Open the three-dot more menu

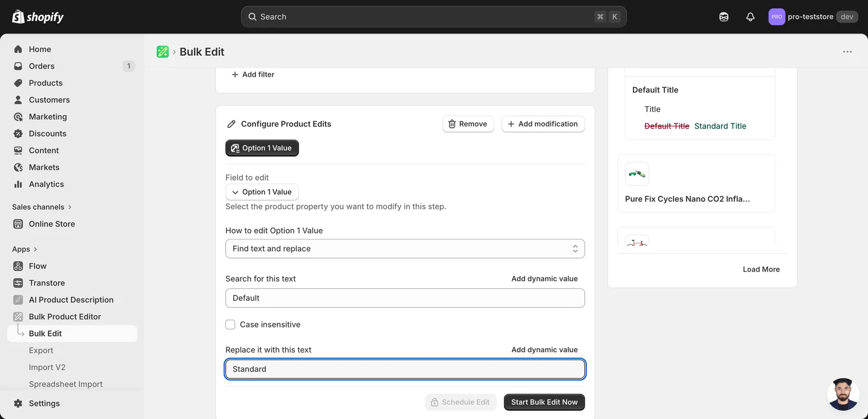coord(847,51)
